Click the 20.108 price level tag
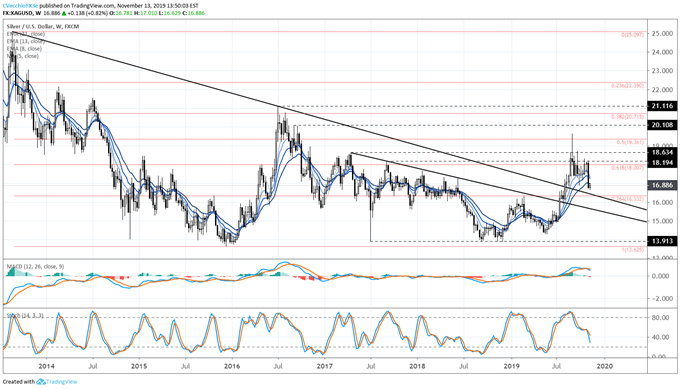The width and height of the screenshot is (680, 389). pos(662,125)
